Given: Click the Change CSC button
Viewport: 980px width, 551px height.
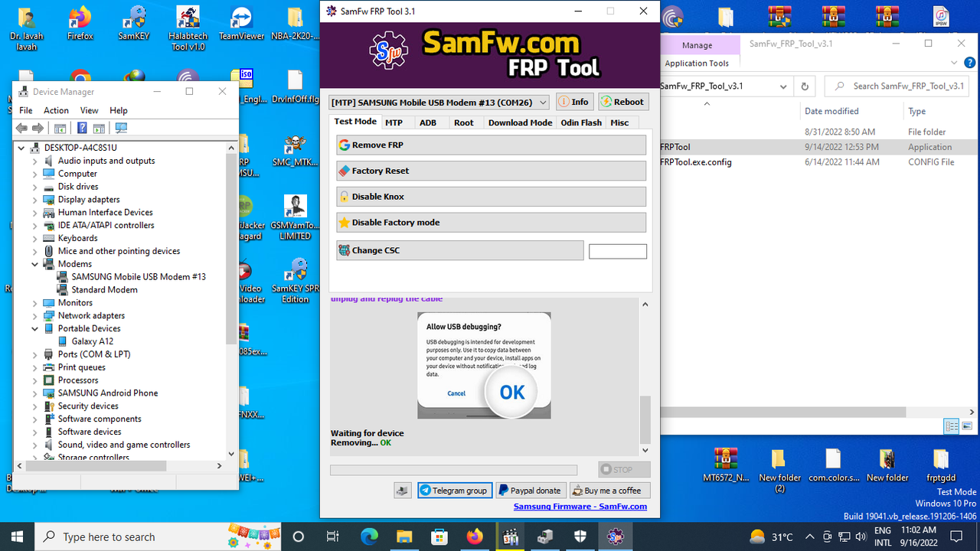Looking at the screenshot, I should click(460, 250).
